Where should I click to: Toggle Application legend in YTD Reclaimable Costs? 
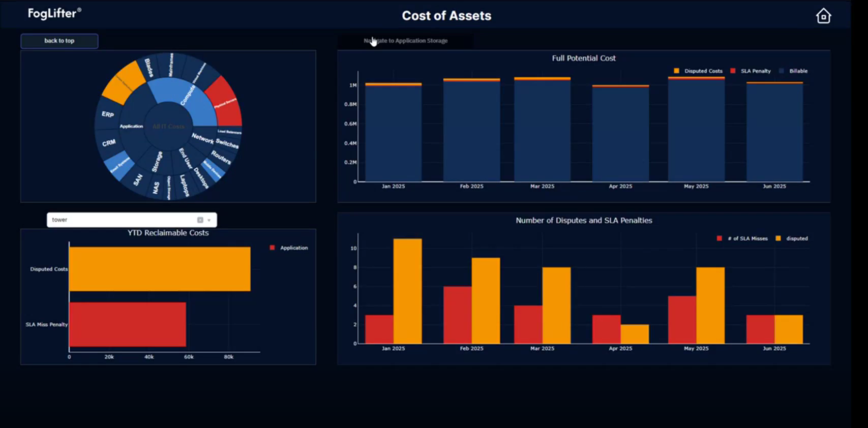(x=289, y=248)
